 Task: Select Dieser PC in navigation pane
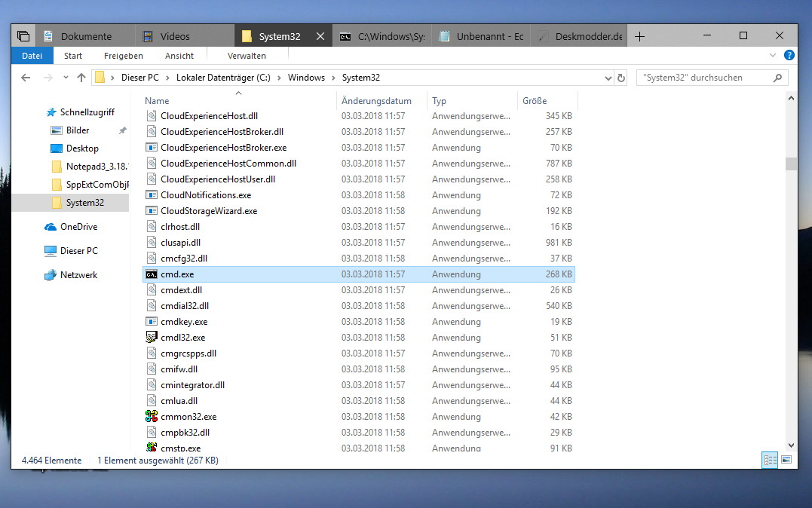coord(78,251)
